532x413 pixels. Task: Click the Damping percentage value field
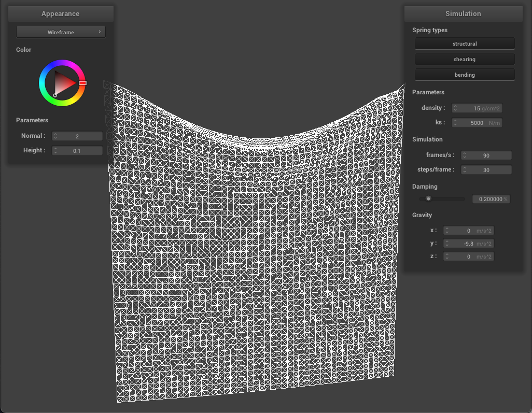coord(491,199)
